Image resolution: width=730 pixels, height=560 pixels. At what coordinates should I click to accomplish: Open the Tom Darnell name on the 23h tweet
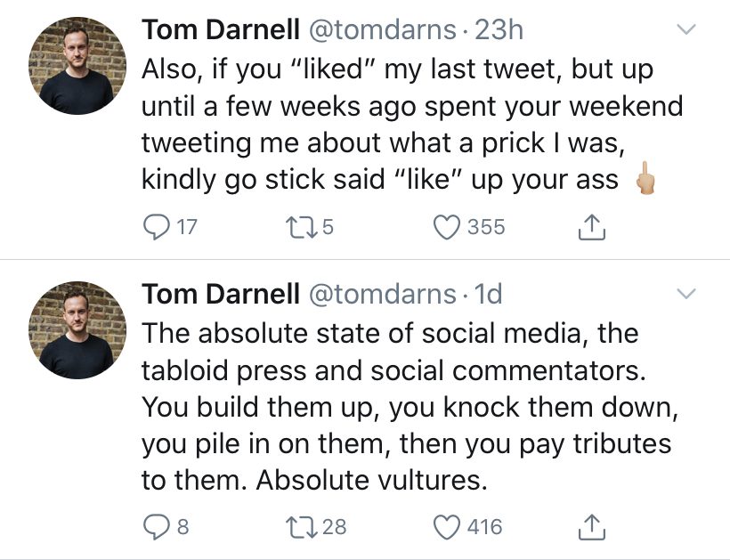coord(220,29)
